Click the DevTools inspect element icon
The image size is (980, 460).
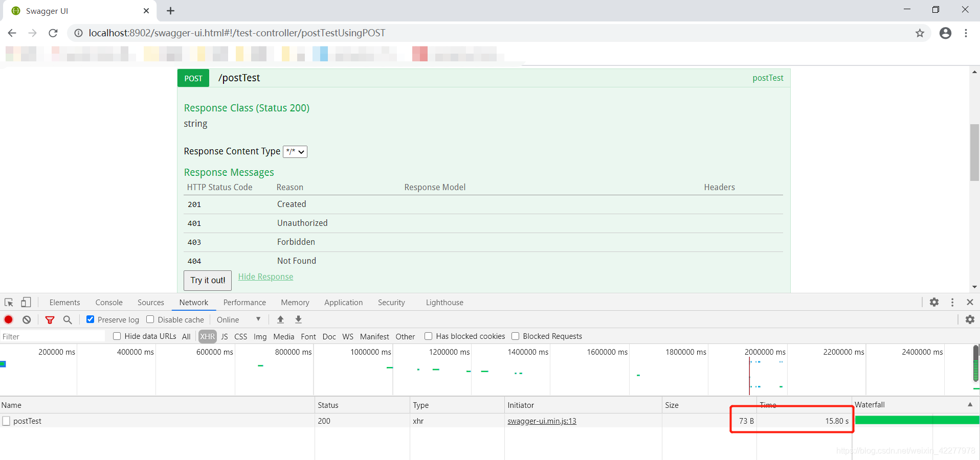pos(9,302)
